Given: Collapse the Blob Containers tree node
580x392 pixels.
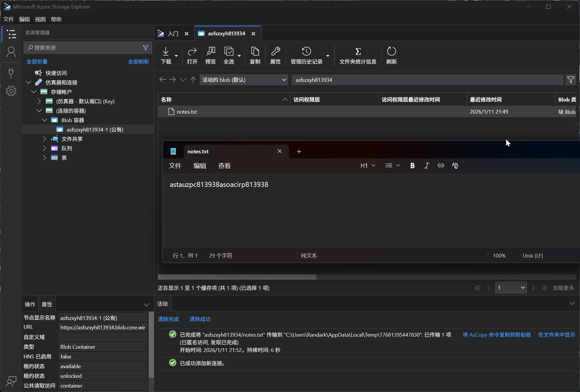Looking at the screenshot, I should pos(44,120).
